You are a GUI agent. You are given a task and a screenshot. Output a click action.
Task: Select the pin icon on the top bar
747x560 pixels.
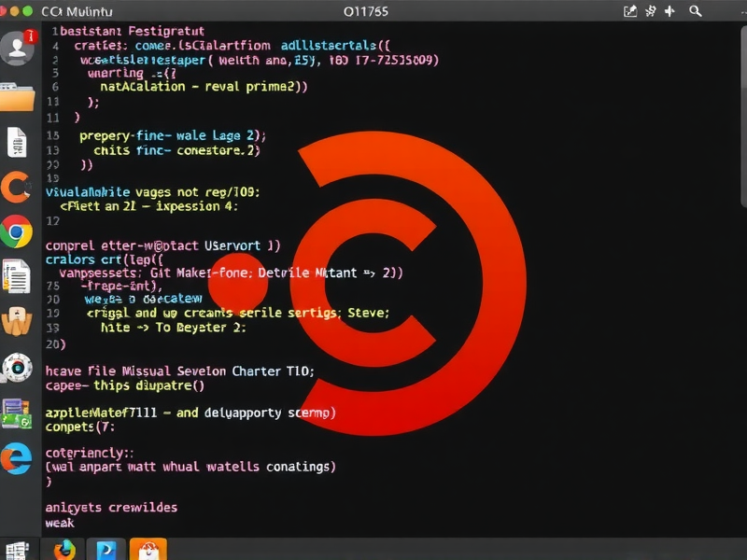tap(669, 11)
